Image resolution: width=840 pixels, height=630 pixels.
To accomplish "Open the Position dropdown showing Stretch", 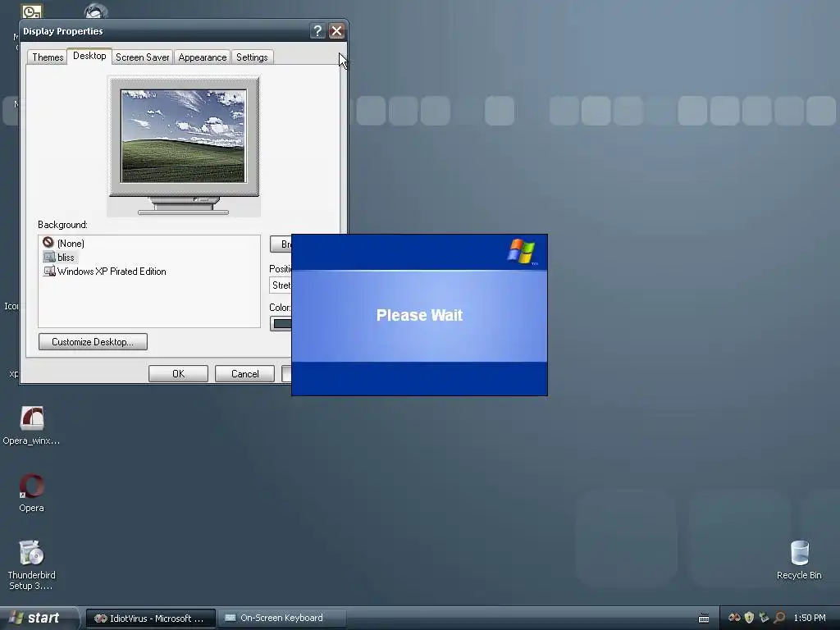I will 281,285.
